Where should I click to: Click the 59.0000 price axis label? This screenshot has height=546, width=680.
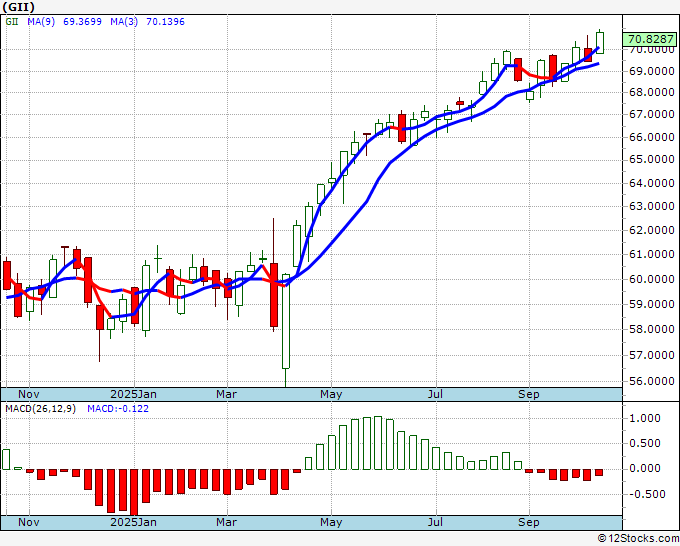(x=652, y=304)
